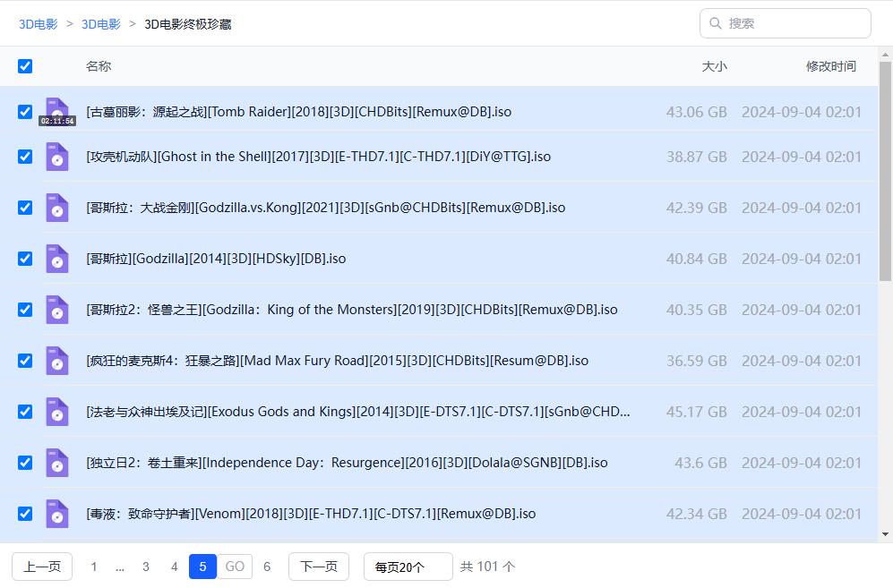Jump to page 3 in pagination
Viewport: 893px width, 588px height.
tap(146, 567)
